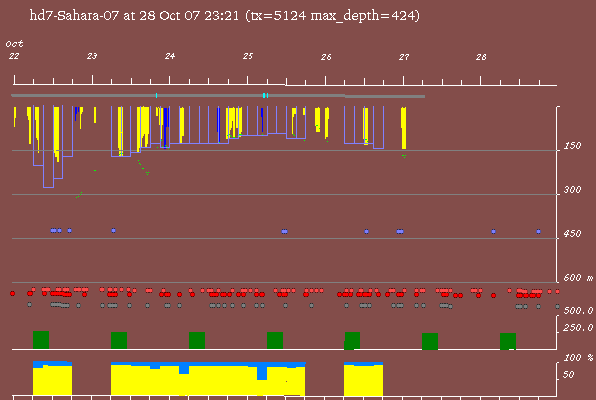Pick the "24" date label on time axis

click(x=170, y=56)
